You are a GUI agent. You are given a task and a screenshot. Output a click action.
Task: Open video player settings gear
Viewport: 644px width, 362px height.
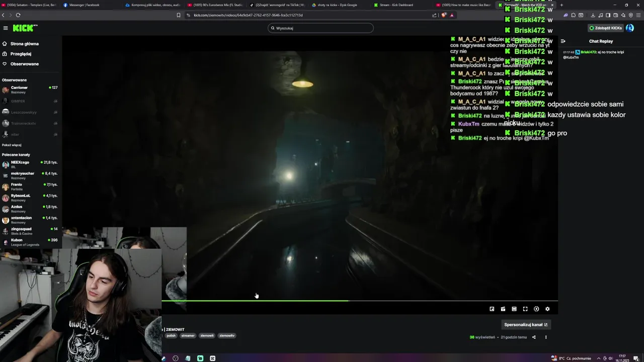coord(547,309)
